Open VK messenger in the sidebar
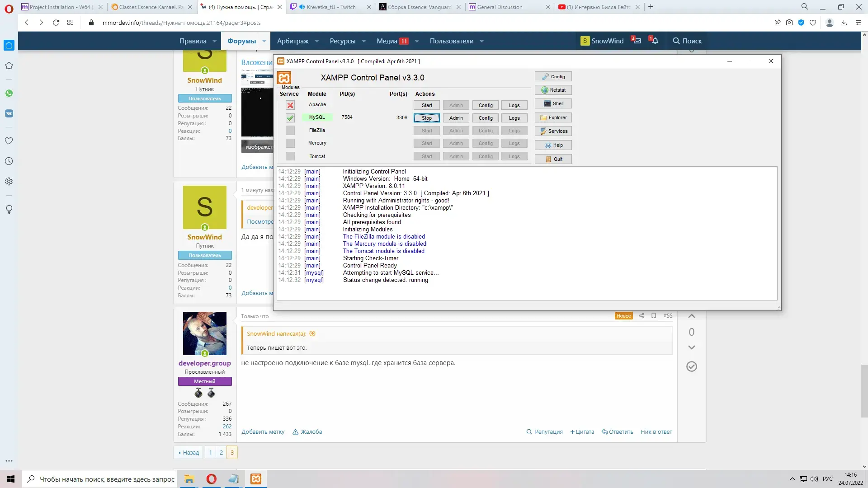 [9, 113]
